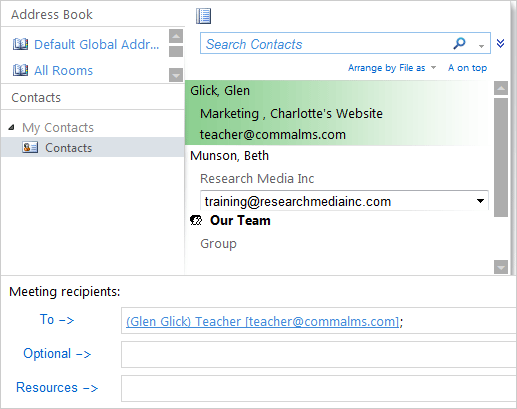Click the Resources -> button
Viewport: 517px width, 409px height.
coord(57,387)
